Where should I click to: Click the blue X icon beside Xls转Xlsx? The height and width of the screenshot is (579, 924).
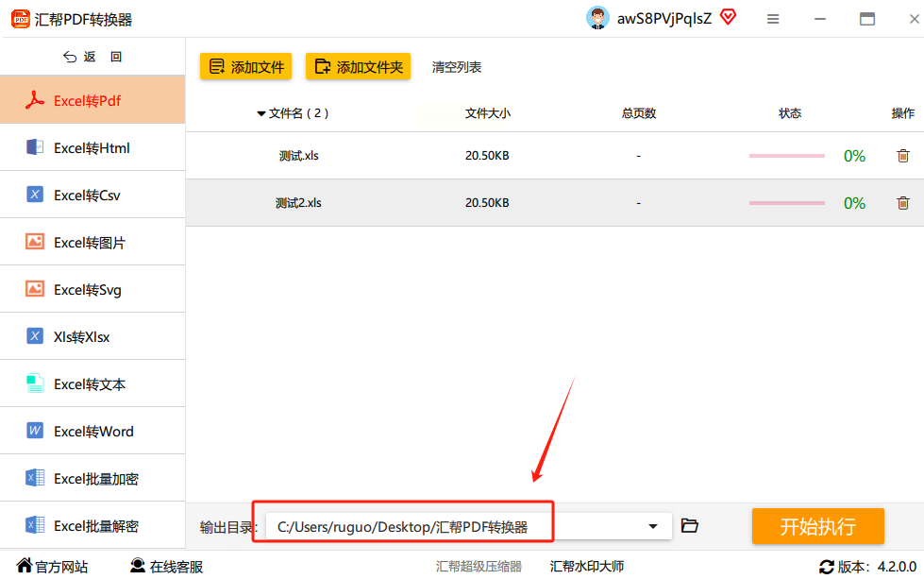[35, 335]
